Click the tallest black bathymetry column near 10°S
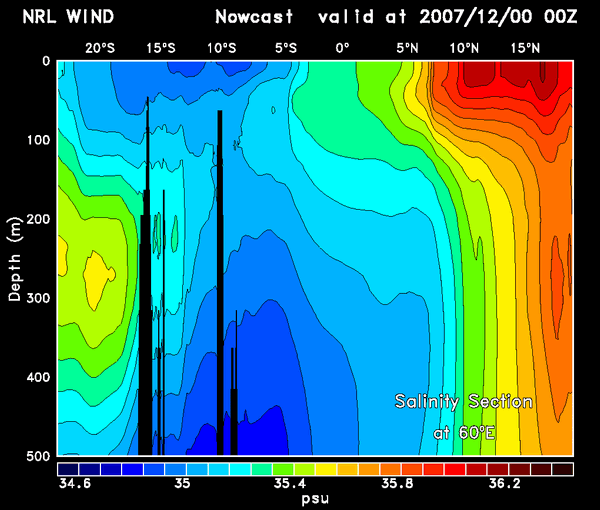The image size is (600, 510). (x=220, y=282)
